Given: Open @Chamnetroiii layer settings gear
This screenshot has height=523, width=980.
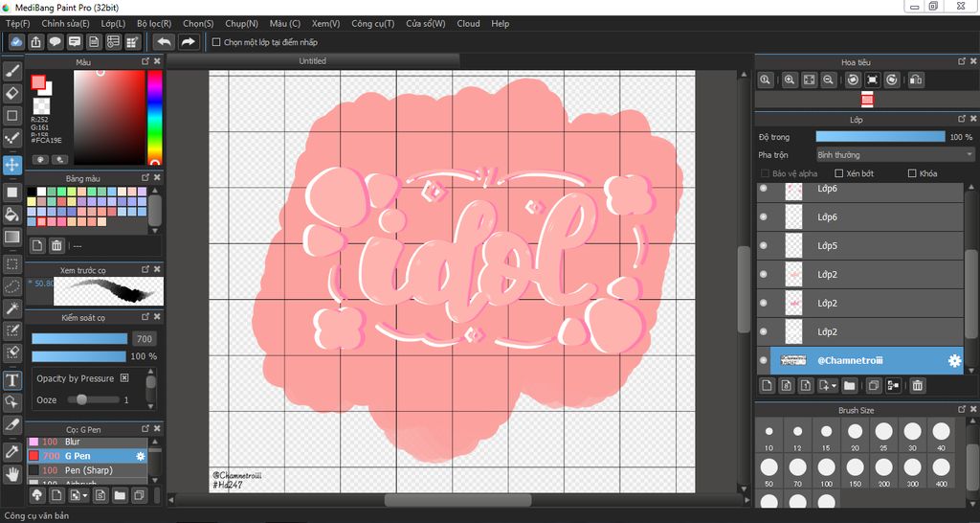Looking at the screenshot, I should (x=954, y=360).
